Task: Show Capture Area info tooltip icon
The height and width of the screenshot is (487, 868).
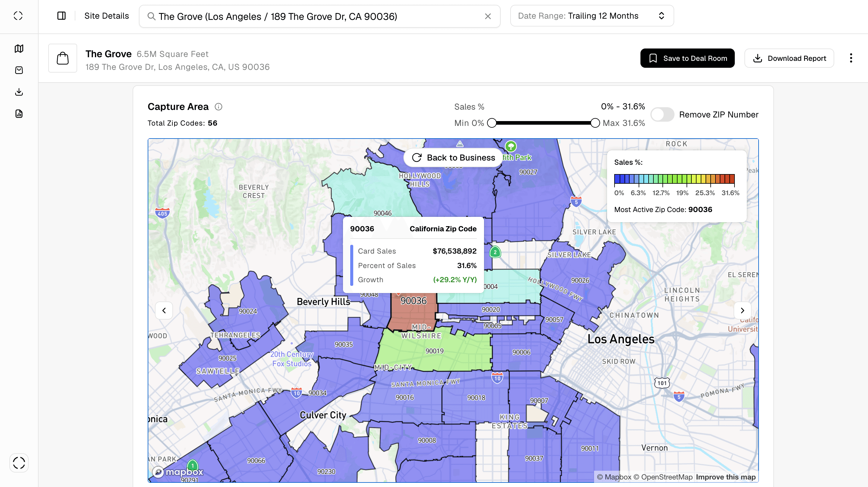Action: [x=218, y=107]
